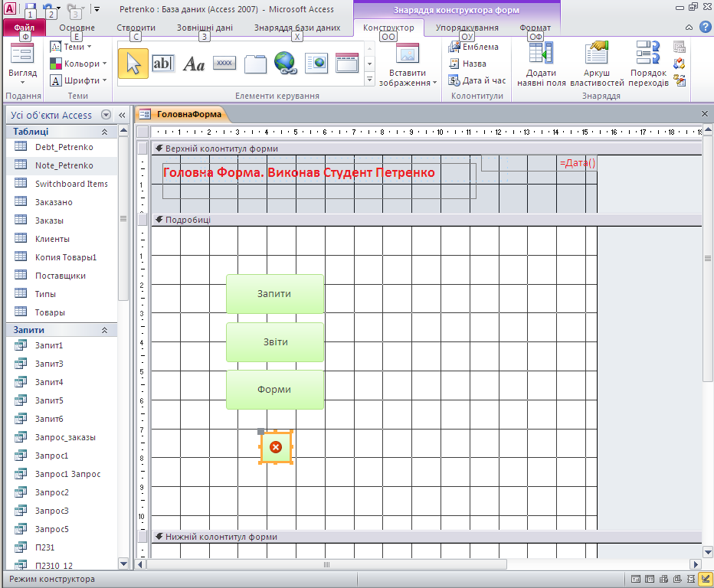
Task: Click Додати наявні поля
Action: pyautogui.click(x=541, y=64)
